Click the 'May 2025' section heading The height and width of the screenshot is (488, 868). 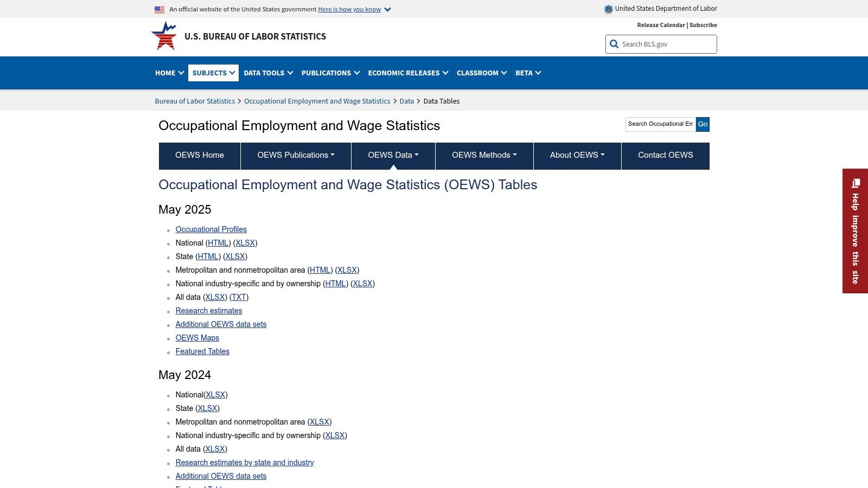coord(185,210)
